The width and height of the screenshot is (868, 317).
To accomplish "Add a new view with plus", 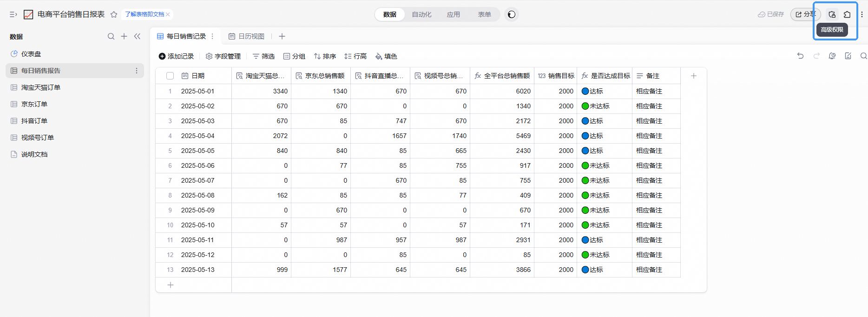I will click(282, 36).
